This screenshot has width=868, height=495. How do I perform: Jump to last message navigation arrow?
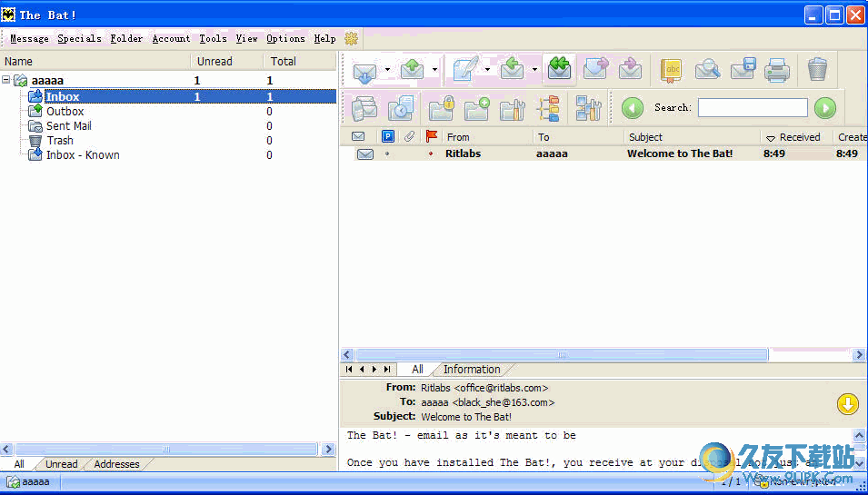point(387,369)
